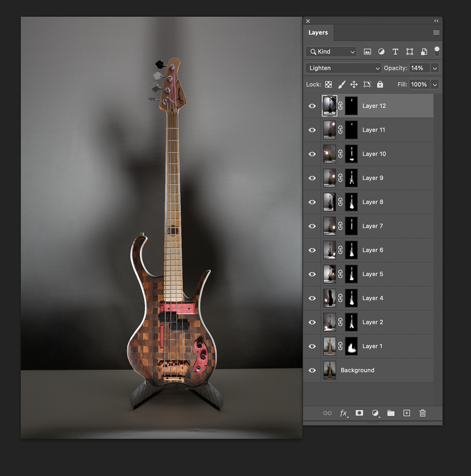Create a new layer
This screenshot has width=471, height=476.
point(407,413)
